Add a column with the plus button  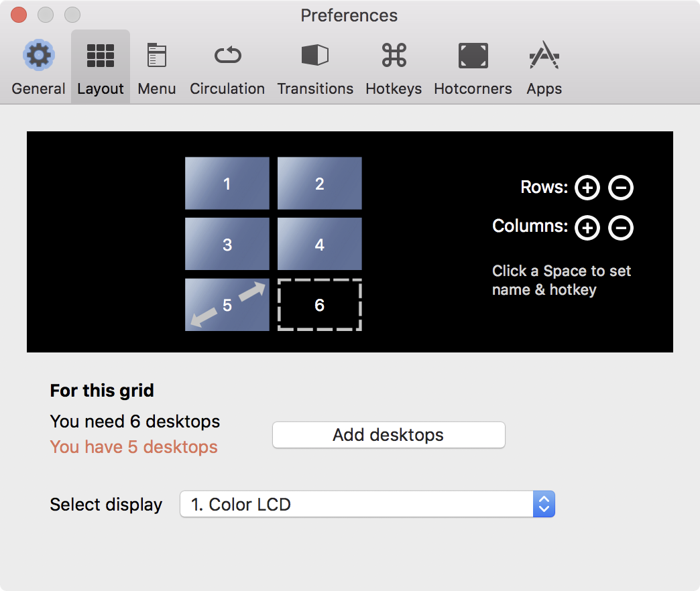coord(587,228)
